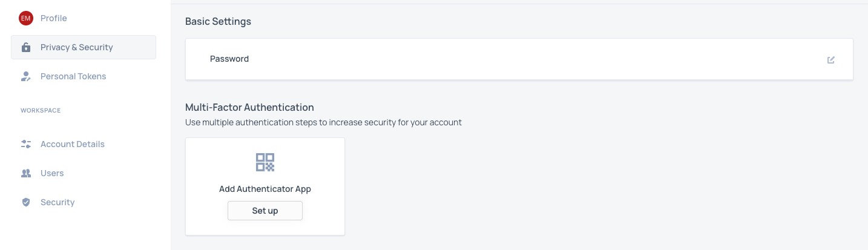Click the Multi-Factor Authentication heading
868x250 pixels.
tap(249, 107)
